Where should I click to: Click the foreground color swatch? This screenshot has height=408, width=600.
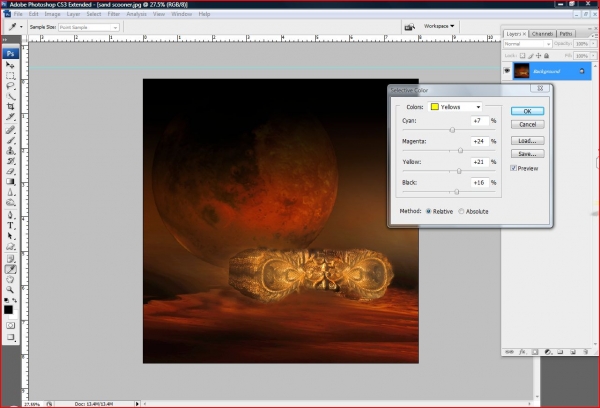coord(8,310)
